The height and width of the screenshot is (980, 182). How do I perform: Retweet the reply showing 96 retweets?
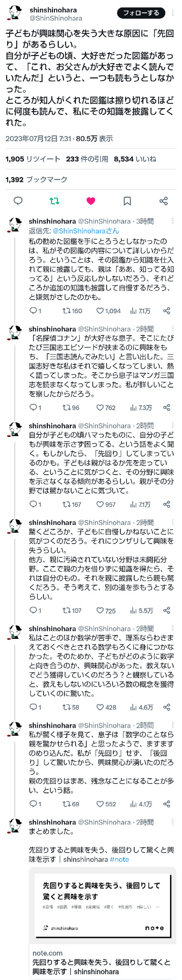(71, 408)
